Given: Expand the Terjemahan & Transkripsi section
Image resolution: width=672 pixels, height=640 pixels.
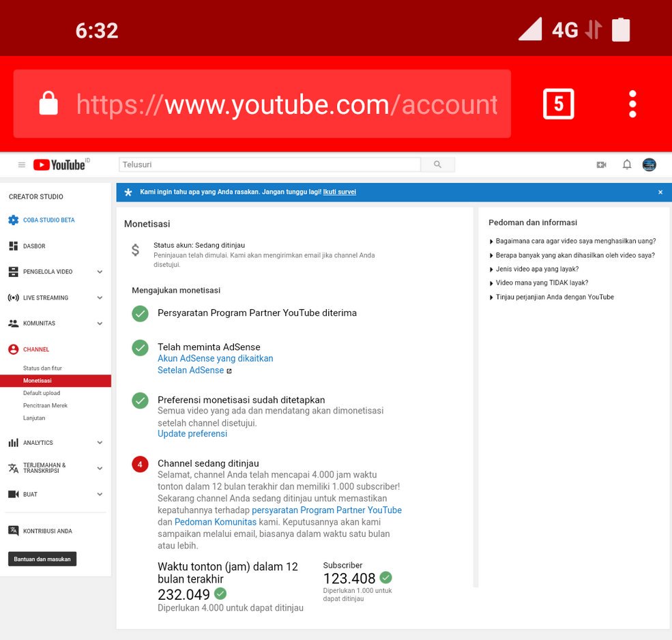Looking at the screenshot, I should click(x=100, y=468).
